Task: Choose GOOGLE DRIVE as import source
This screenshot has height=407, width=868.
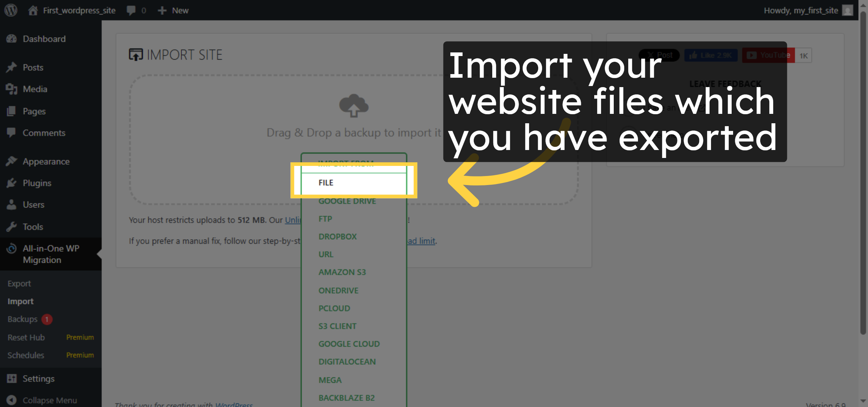Action: point(347,201)
